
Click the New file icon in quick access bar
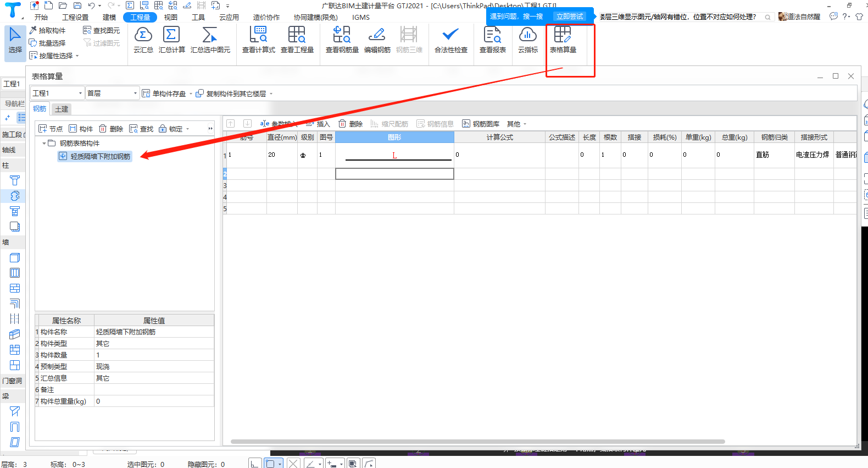[x=48, y=5]
